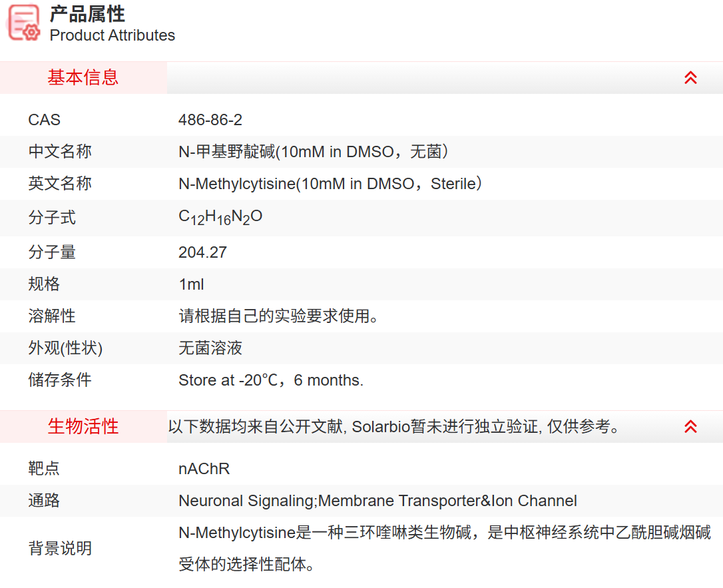This screenshot has height=588, width=723.
Task: Click the 储存条件 row label
Action: [60, 380]
